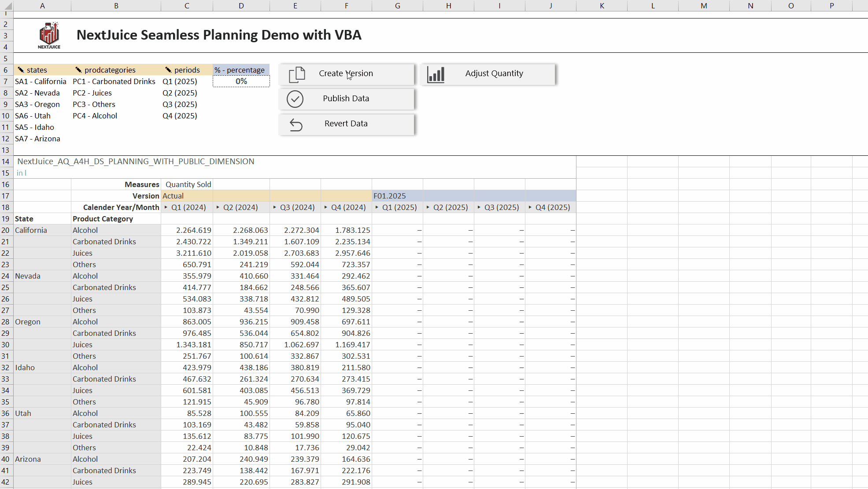Select the F01.2025 version cell
This screenshot has height=489, width=868.
pos(397,196)
